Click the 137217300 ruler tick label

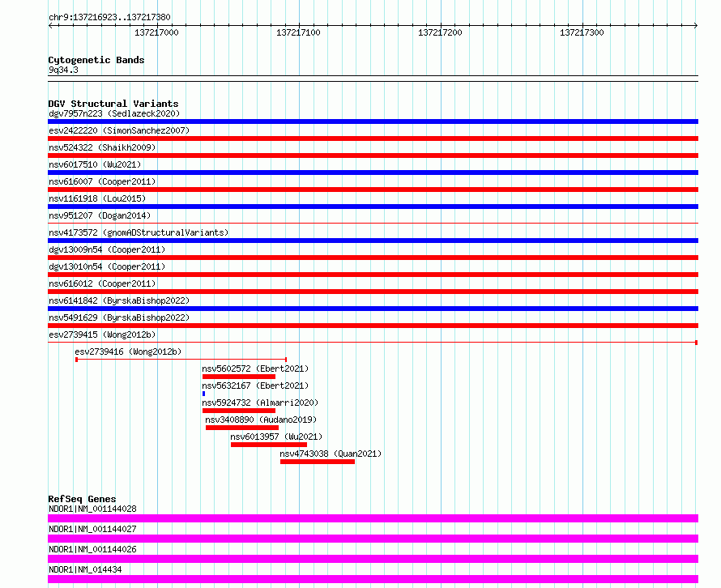pos(582,32)
